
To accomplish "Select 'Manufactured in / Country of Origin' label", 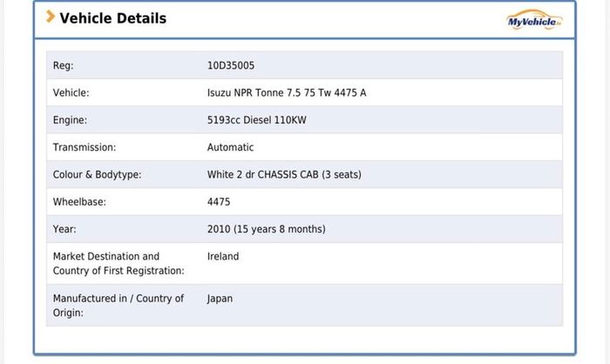I will tap(119, 306).
